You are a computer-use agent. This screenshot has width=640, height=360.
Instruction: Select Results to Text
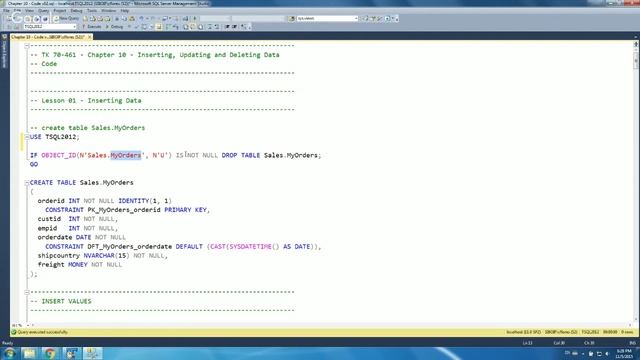point(186,27)
